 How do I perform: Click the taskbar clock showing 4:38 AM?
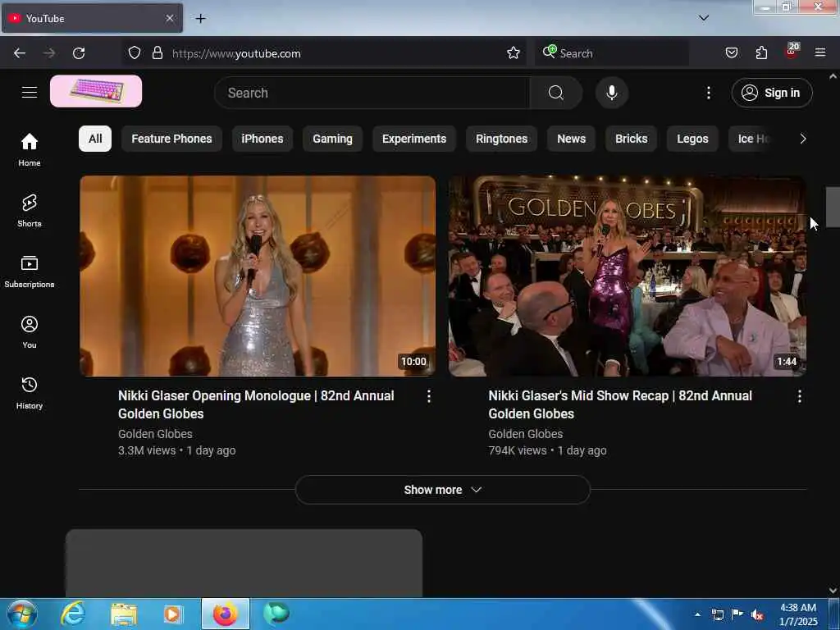click(x=798, y=614)
